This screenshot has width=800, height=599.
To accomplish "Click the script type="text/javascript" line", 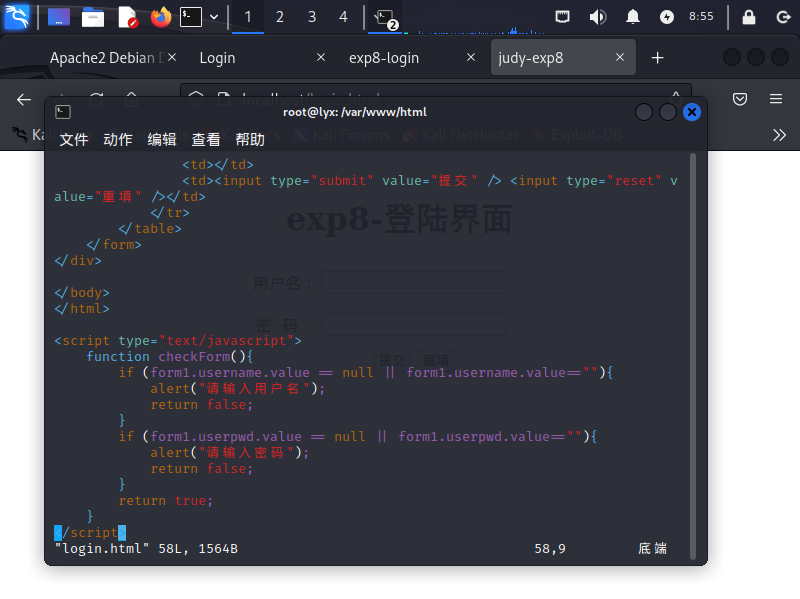I will tap(178, 340).
